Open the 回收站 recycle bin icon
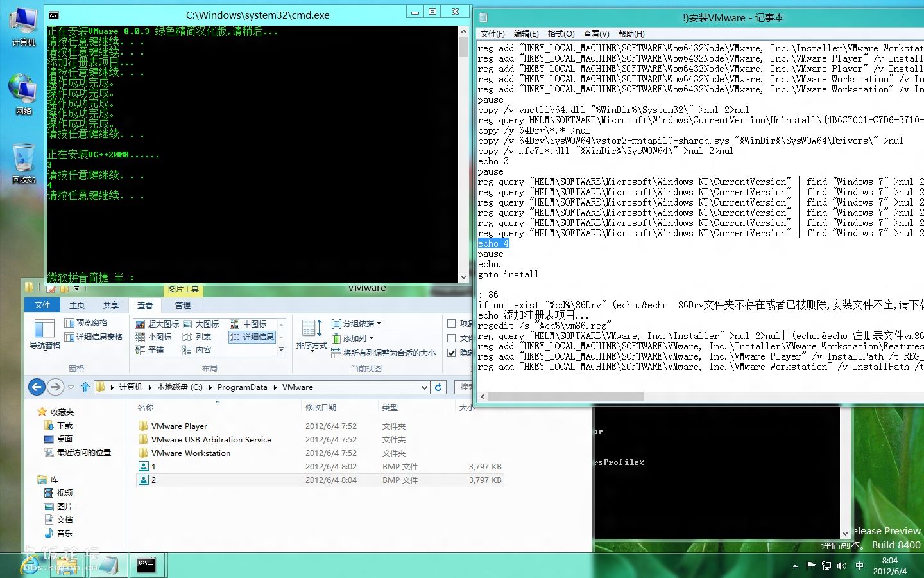Screen dimensions: 924x578 click(x=24, y=163)
